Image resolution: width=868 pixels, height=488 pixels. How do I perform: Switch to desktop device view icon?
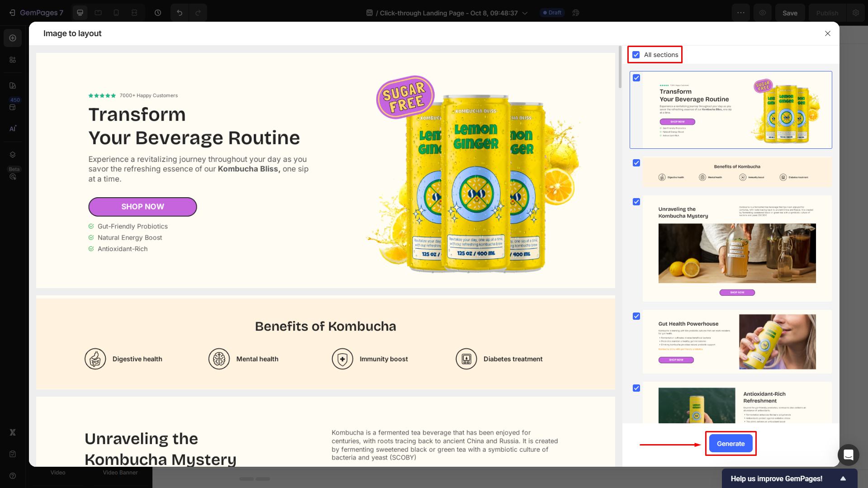coord(80,13)
